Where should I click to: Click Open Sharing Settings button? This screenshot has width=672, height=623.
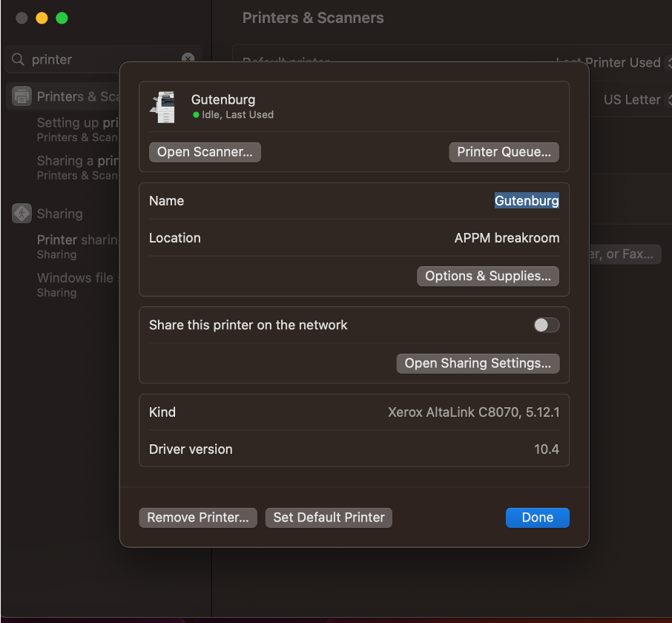tap(478, 363)
